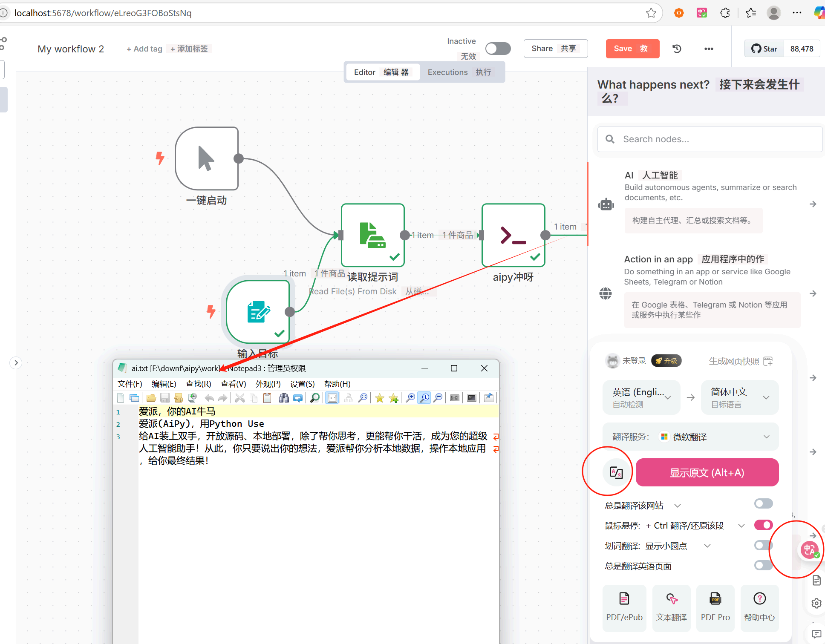Click the new file icon in Notepad3
825x644 pixels.
(121, 398)
